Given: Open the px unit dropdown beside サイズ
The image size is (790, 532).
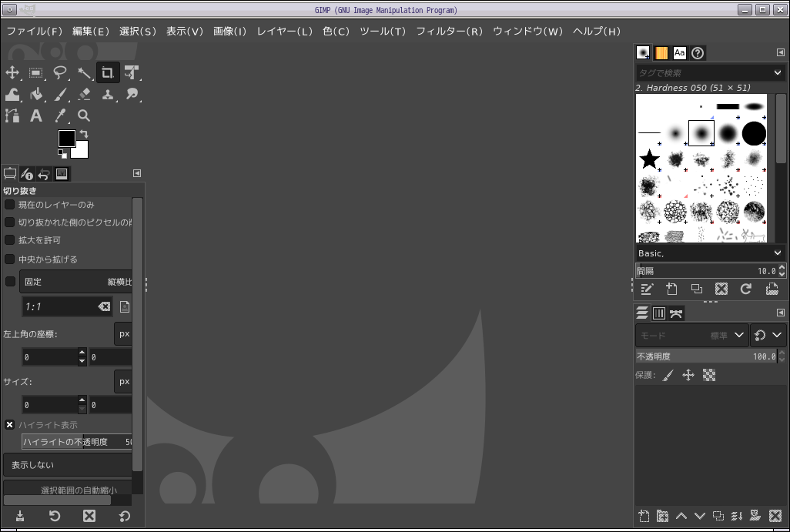Looking at the screenshot, I should (x=123, y=381).
